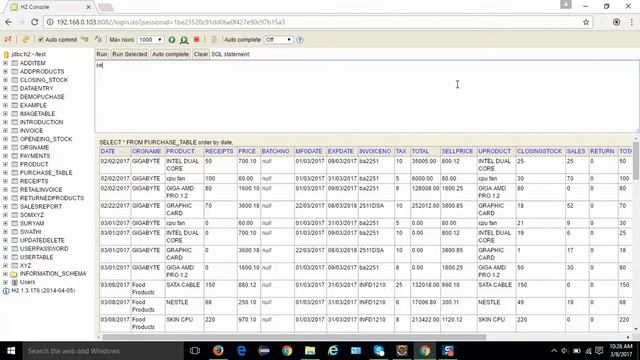Click the Clear button
The width and height of the screenshot is (640, 360).
coord(200,54)
